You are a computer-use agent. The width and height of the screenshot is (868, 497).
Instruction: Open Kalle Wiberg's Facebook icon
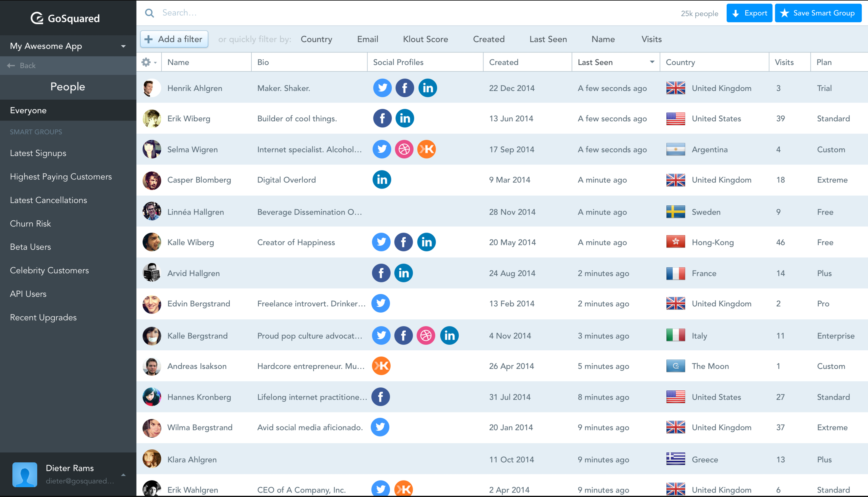click(404, 242)
